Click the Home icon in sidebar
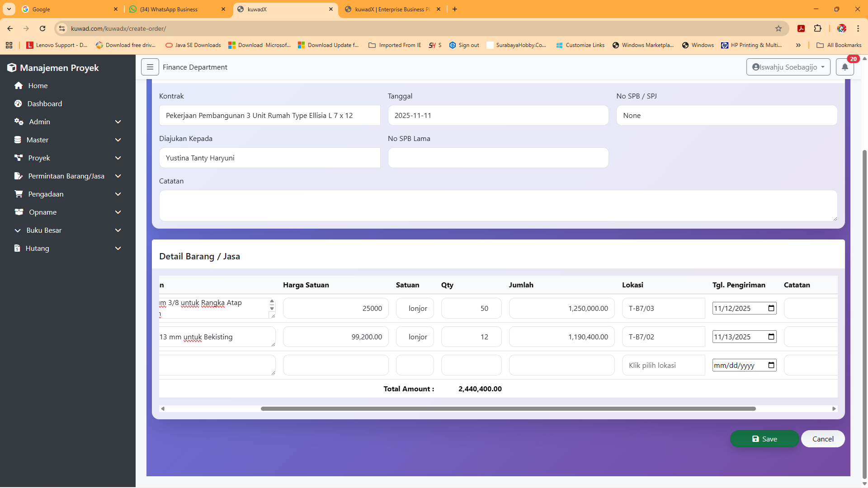868x488 pixels. pos(19,85)
